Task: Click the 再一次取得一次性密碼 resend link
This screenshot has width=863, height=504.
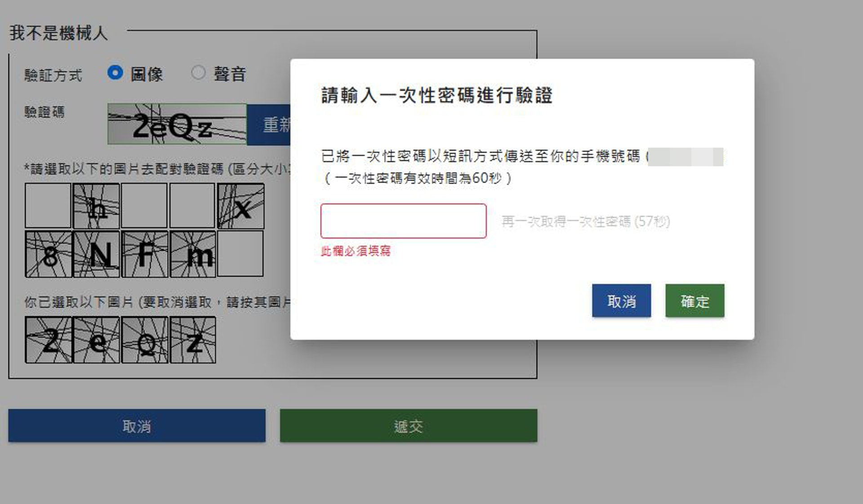Action: point(586,221)
